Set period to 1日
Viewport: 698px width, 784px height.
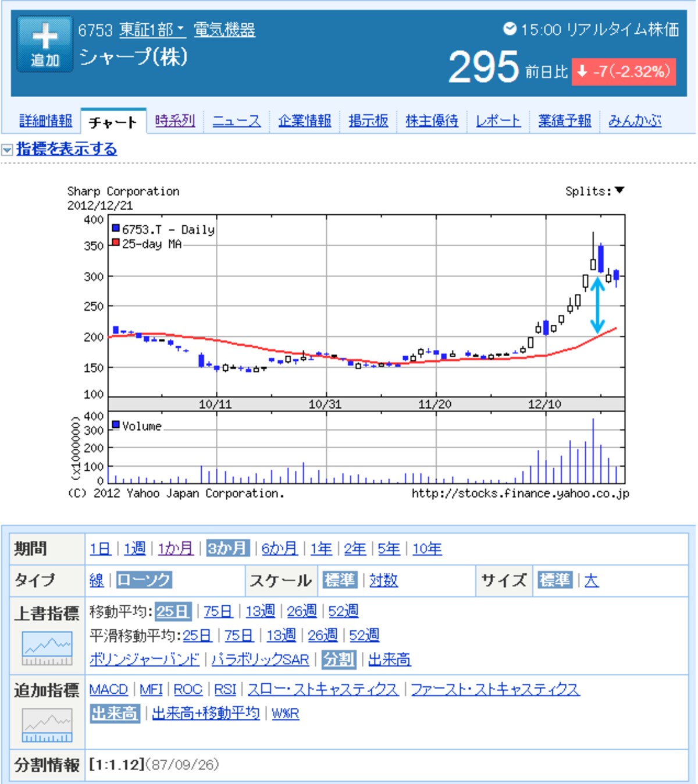click(101, 548)
